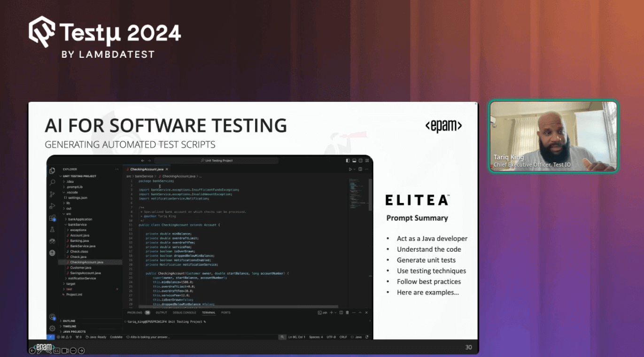
Task: Open the Accounts icon in activity bar
Action: (x=52, y=317)
